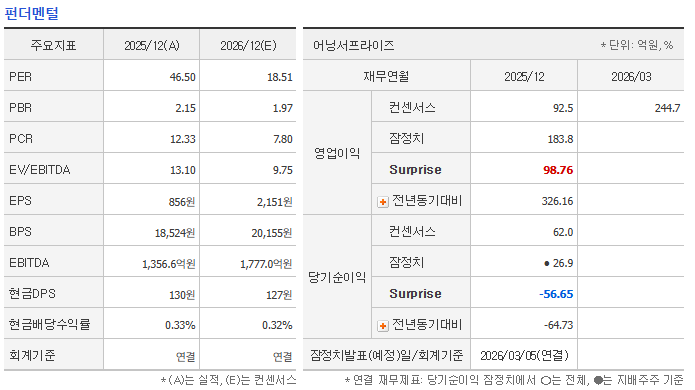Click the 현금DPS row label
This screenshot has width=695, height=390.
tap(32, 294)
